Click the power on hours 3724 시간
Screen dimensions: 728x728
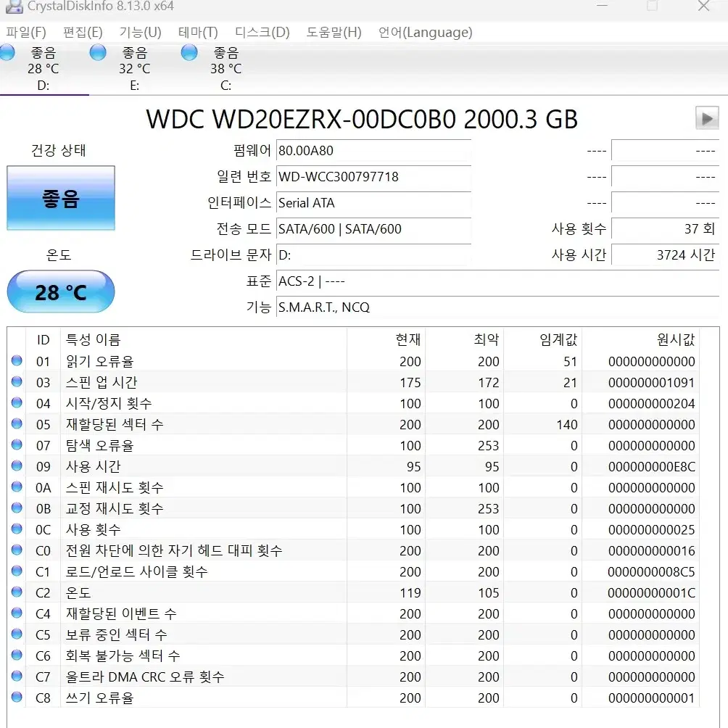tap(666, 255)
